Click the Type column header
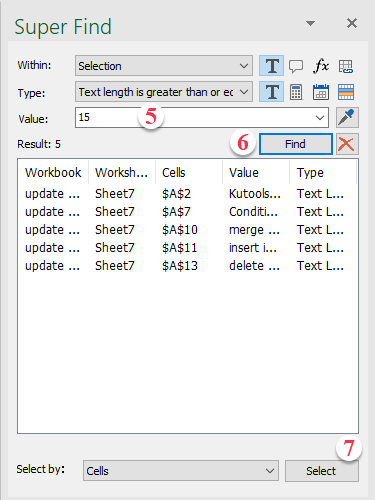 click(x=323, y=172)
